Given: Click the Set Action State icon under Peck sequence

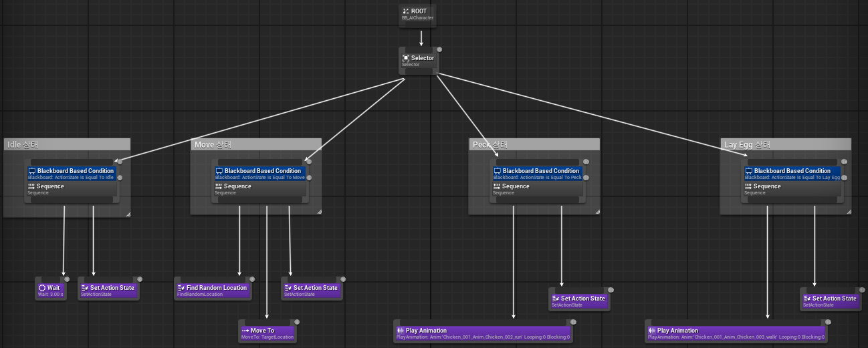Looking at the screenshot, I should [556, 299].
